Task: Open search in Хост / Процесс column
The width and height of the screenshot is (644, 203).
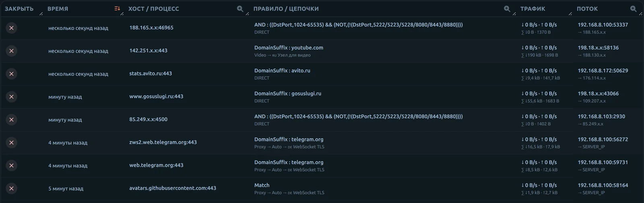Action: (240, 8)
